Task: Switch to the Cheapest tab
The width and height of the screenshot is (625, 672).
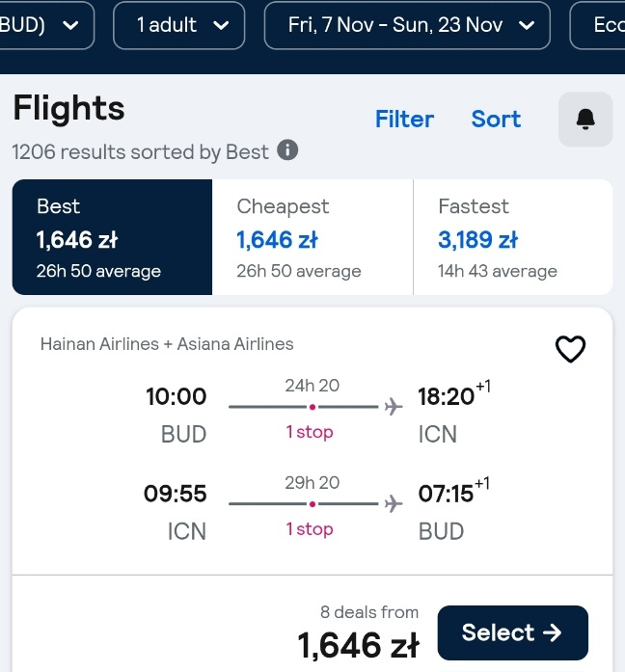Action: [x=312, y=237]
